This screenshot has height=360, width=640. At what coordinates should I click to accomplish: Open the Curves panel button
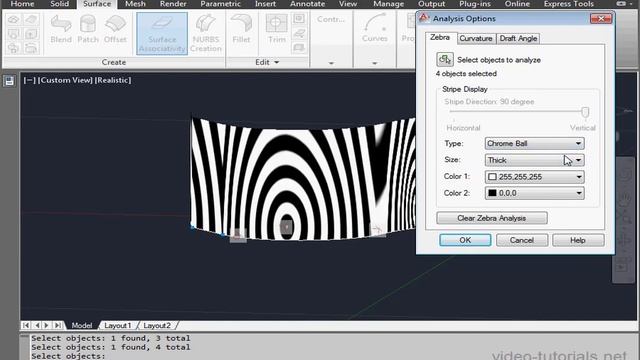(374, 28)
